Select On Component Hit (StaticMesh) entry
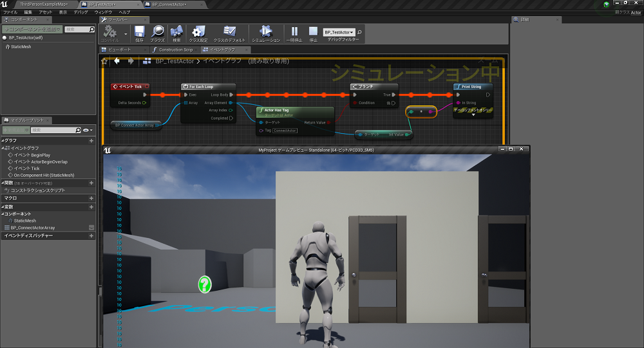 click(41, 175)
